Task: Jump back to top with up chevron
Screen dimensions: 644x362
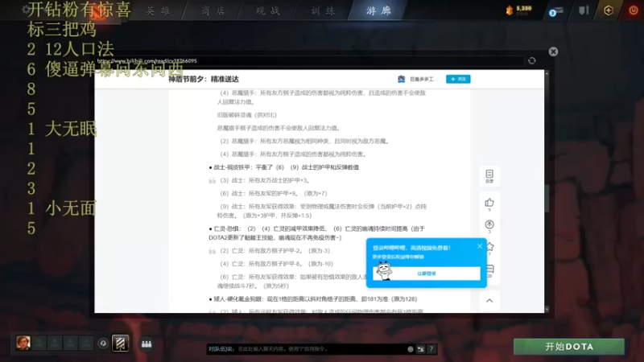Action: coord(489,300)
